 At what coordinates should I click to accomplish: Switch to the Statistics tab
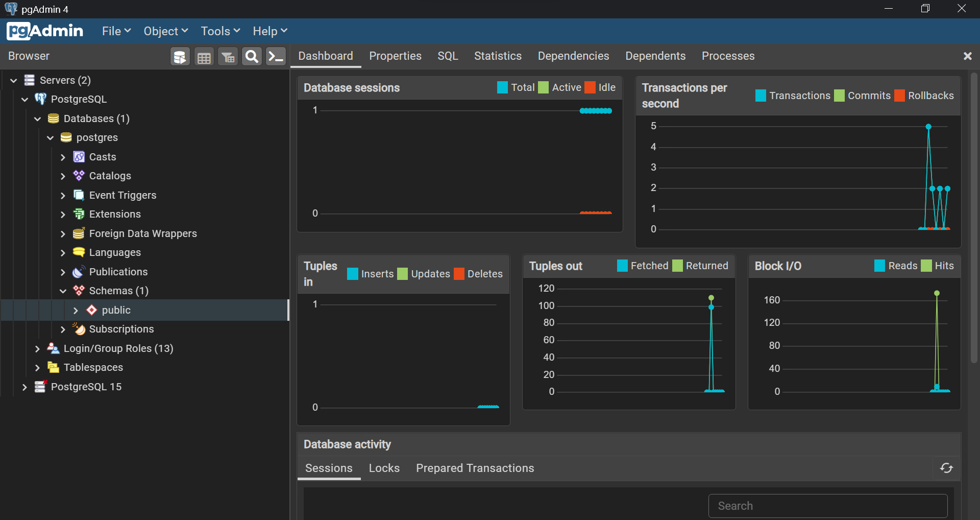[498, 56]
